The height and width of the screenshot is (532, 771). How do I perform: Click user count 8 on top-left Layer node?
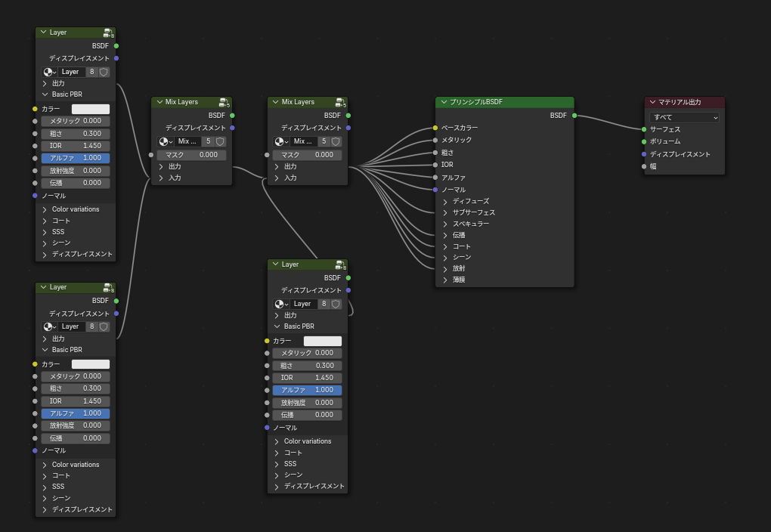pos(91,72)
